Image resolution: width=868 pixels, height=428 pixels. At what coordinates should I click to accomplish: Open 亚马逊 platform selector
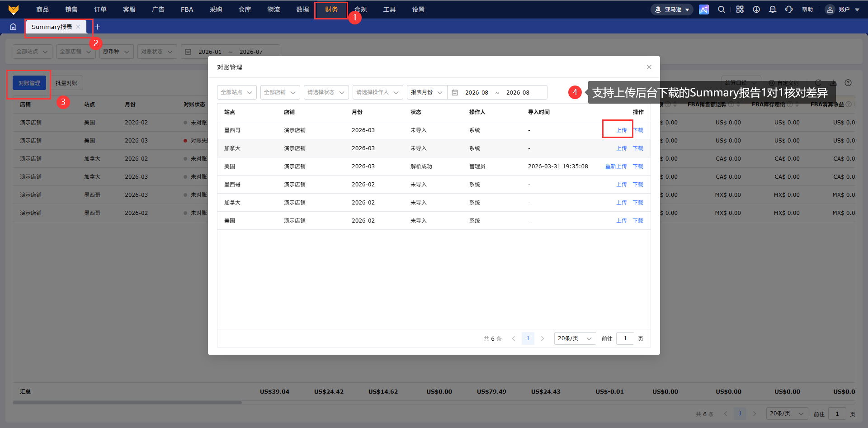pos(672,10)
